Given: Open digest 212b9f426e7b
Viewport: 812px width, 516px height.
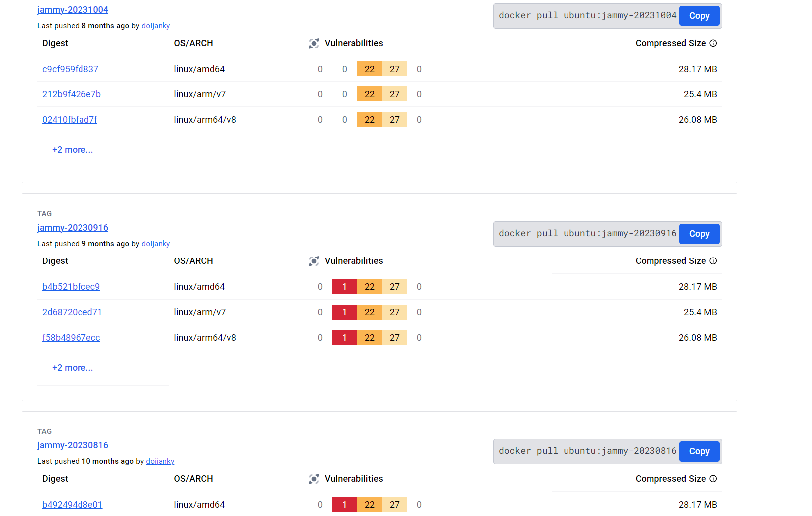Looking at the screenshot, I should tap(72, 94).
